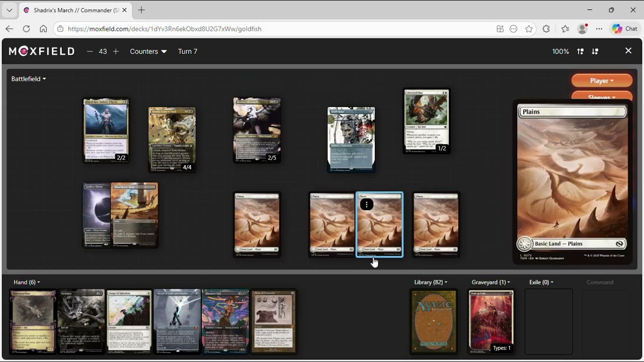This screenshot has width=644, height=362.
Task: Expand the Graveyard (1) dropdown
Action: [x=491, y=283]
